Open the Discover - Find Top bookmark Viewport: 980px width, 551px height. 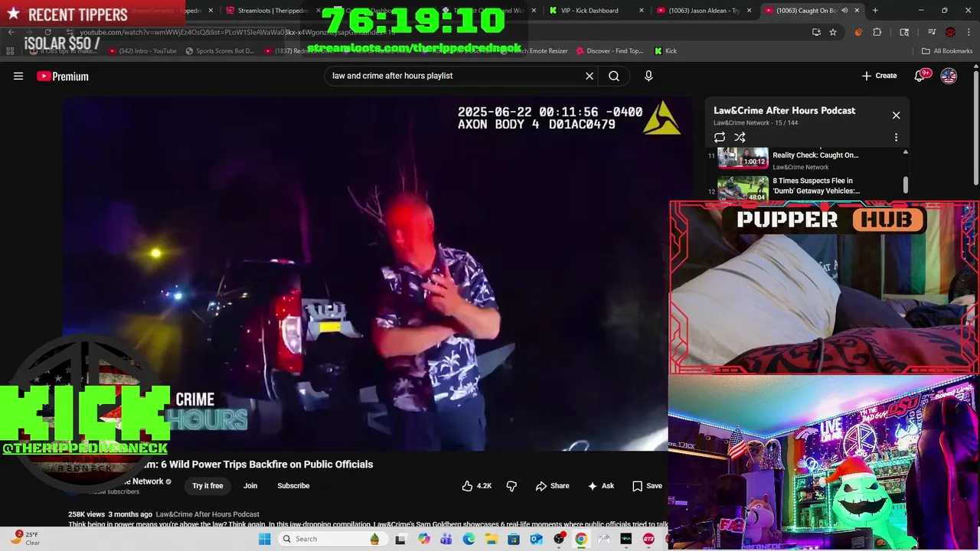[609, 51]
